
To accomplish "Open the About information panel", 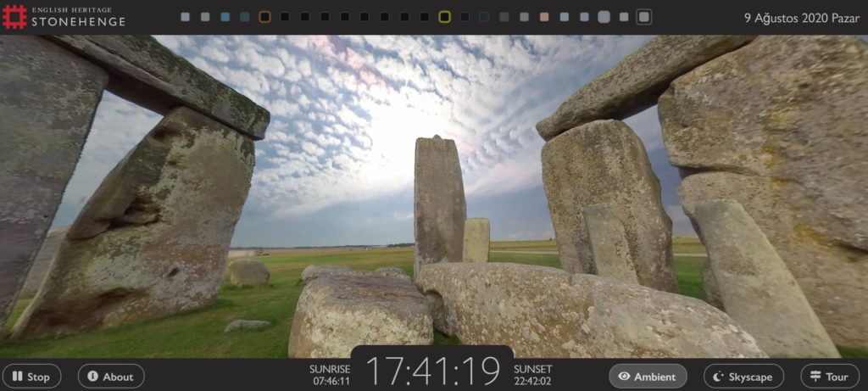I will tap(111, 377).
